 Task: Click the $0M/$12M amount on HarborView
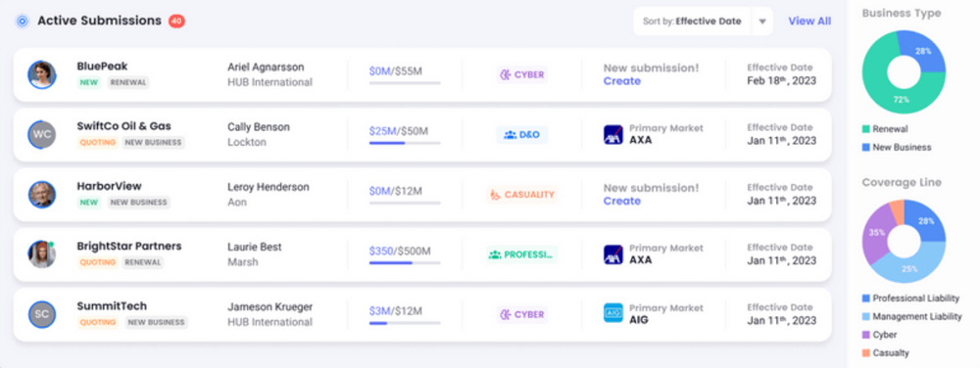click(396, 191)
